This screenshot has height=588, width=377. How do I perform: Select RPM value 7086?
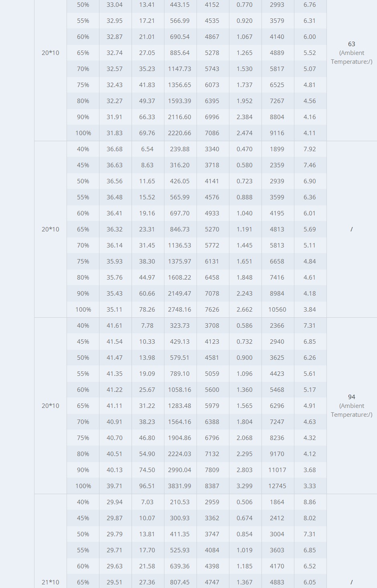coord(212,133)
